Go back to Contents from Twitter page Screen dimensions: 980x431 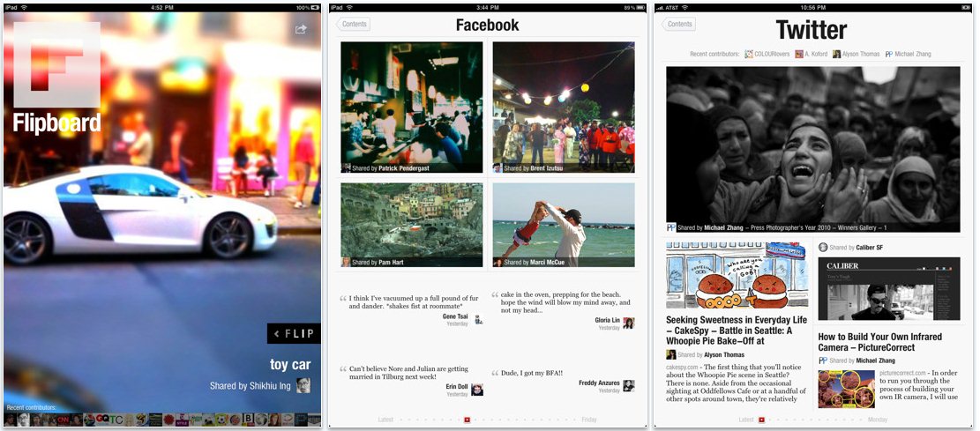coord(678,25)
